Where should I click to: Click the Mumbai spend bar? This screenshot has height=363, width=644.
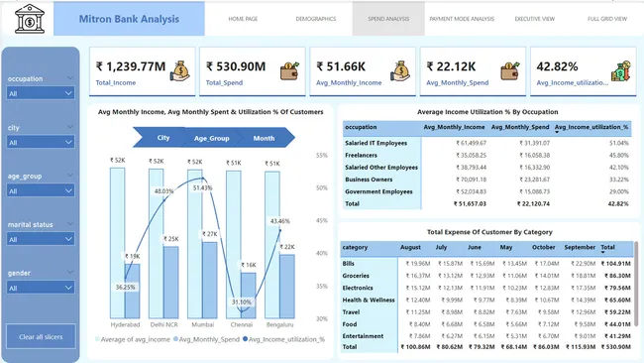tap(209, 281)
